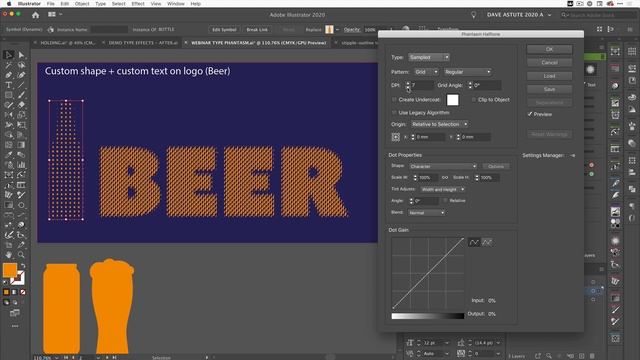The height and width of the screenshot is (360, 640).
Task: Select smooth Dot Gain curve mode
Action: coord(474,242)
